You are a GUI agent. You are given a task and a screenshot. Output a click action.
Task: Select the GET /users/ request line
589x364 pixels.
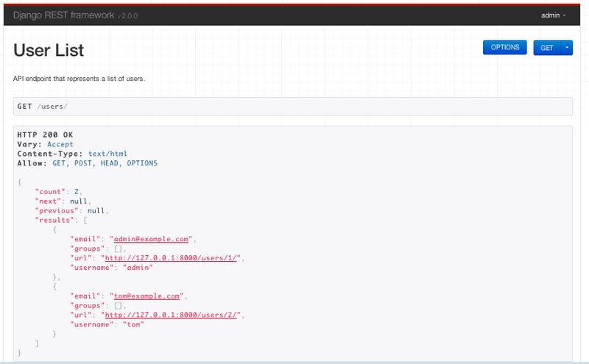tap(43, 106)
